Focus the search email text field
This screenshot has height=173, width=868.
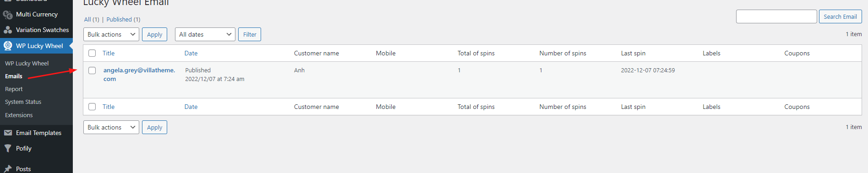click(x=776, y=16)
